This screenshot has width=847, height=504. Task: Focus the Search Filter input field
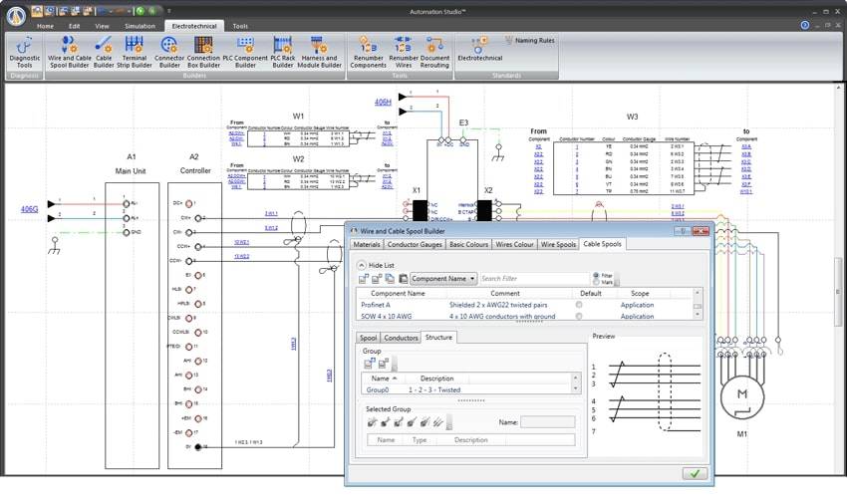[x=534, y=279]
